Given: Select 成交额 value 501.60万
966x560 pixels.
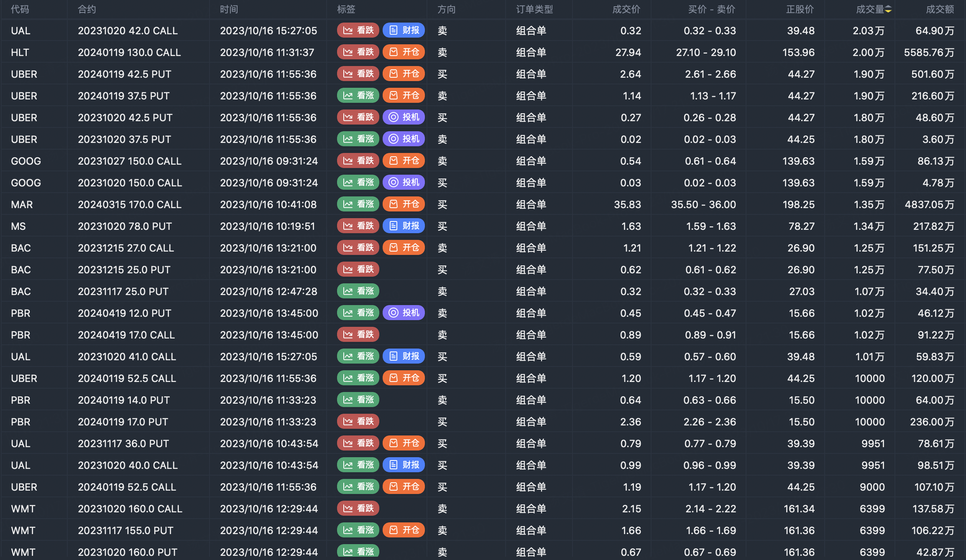Looking at the screenshot, I should (x=933, y=74).
